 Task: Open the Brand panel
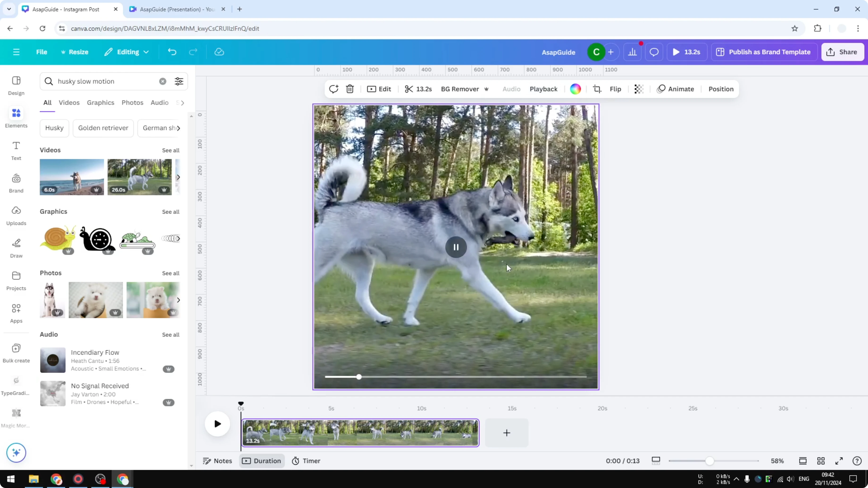click(x=16, y=182)
